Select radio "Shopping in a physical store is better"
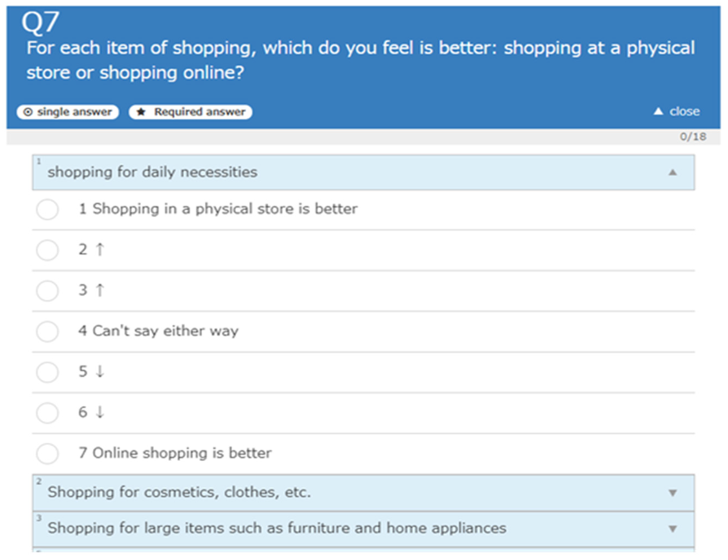 [x=47, y=209]
